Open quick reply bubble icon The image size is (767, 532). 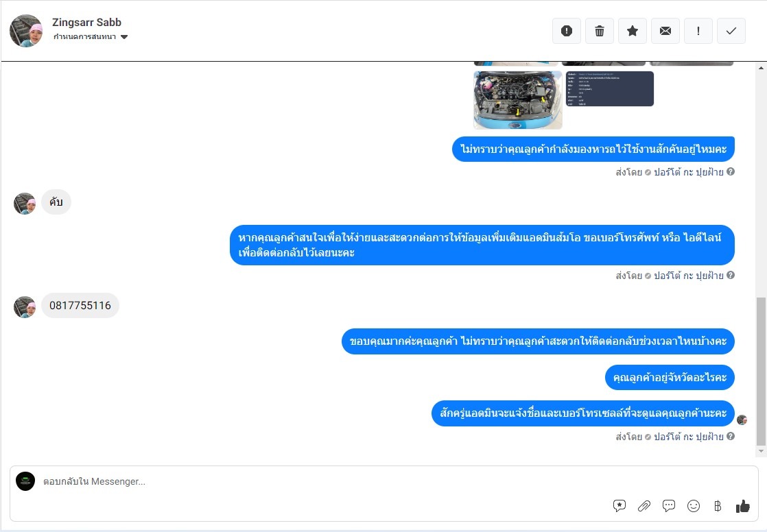click(x=669, y=506)
